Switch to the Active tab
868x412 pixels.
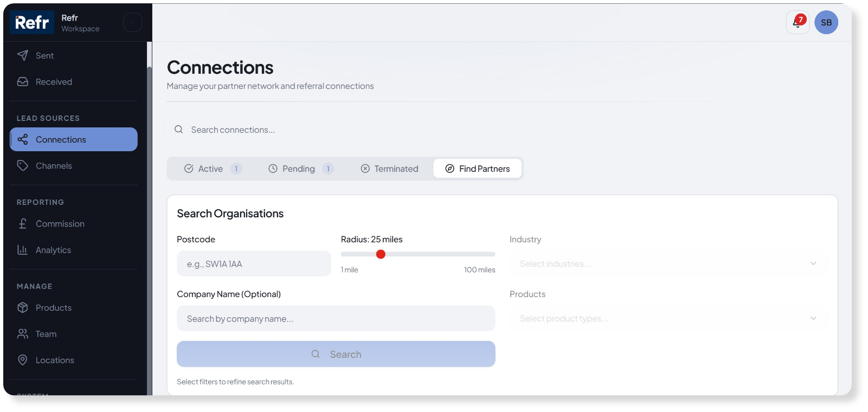coord(210,169)
